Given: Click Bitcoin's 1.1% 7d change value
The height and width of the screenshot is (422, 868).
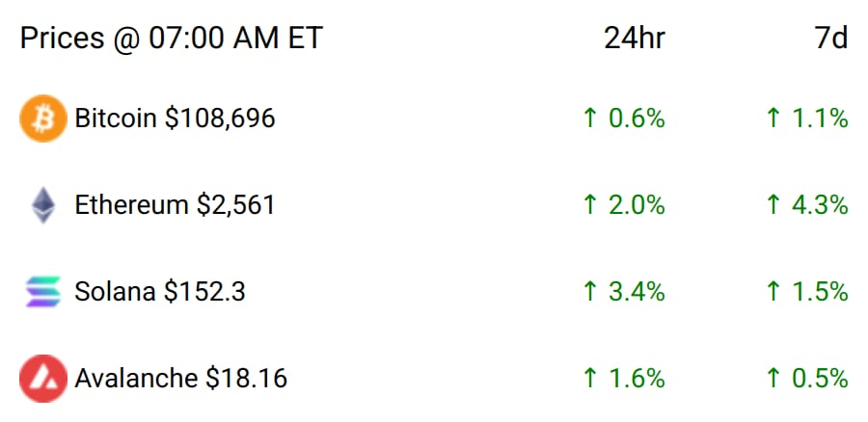Looking at the screenshot, I should (820, 119).
